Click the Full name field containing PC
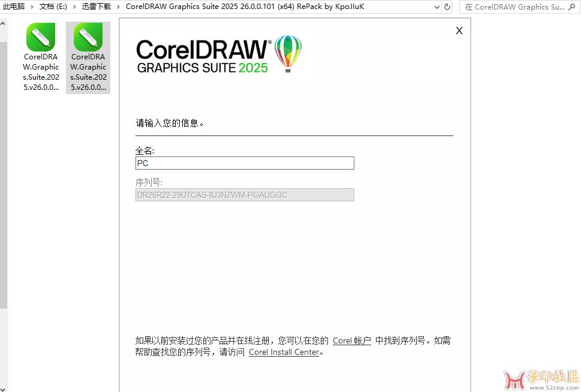 [x=245, y=163]
